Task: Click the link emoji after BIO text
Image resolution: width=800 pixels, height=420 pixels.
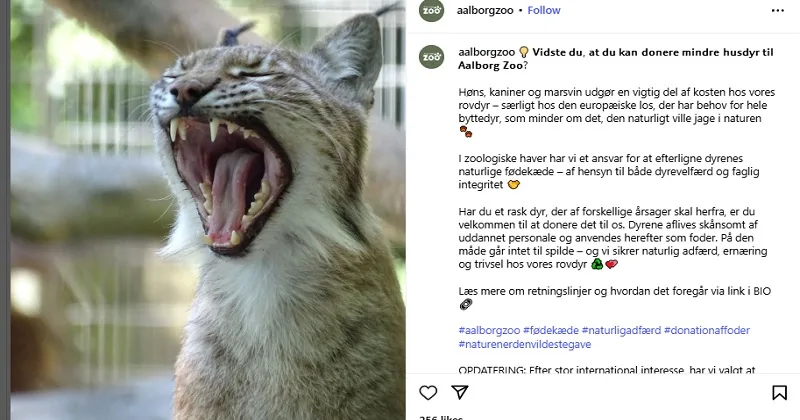Action: coord(465,305)
